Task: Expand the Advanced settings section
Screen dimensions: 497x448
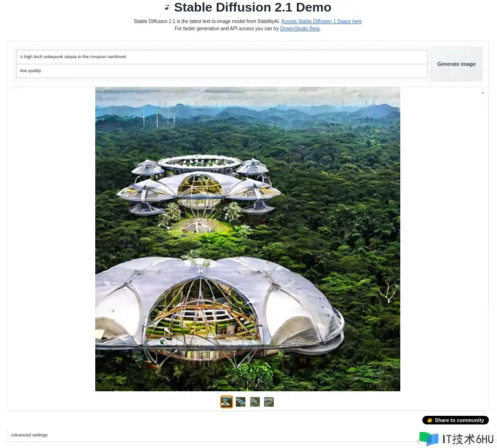Action: [x=29, y=435]
